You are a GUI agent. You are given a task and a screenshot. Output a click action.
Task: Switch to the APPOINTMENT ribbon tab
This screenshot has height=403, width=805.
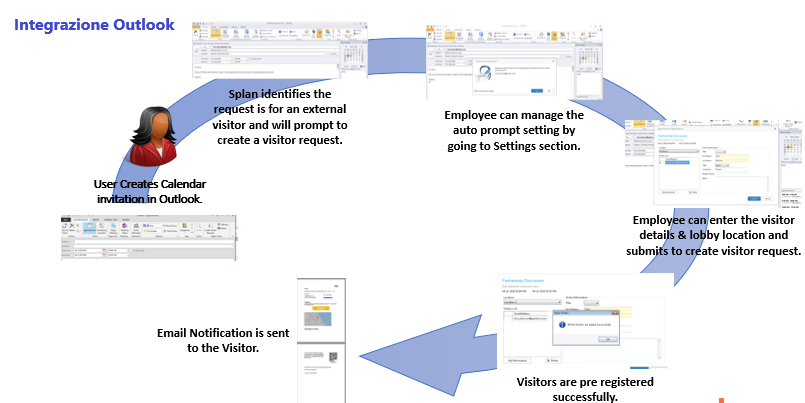[x=81, y=220]
